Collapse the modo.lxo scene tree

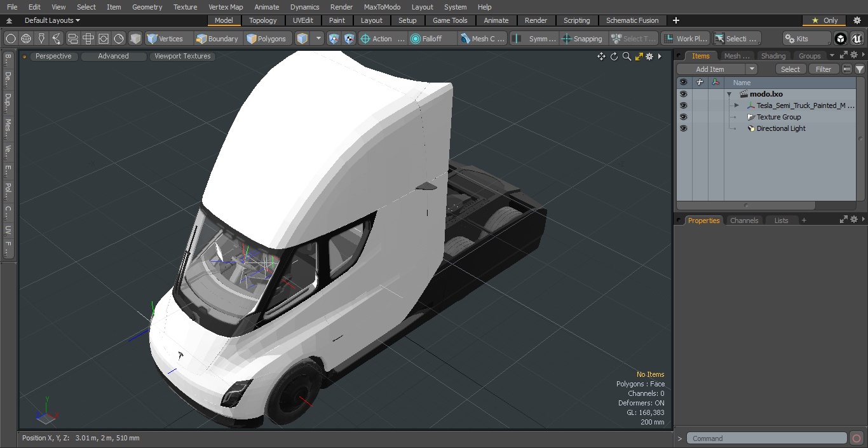click(x=729, y=94)
